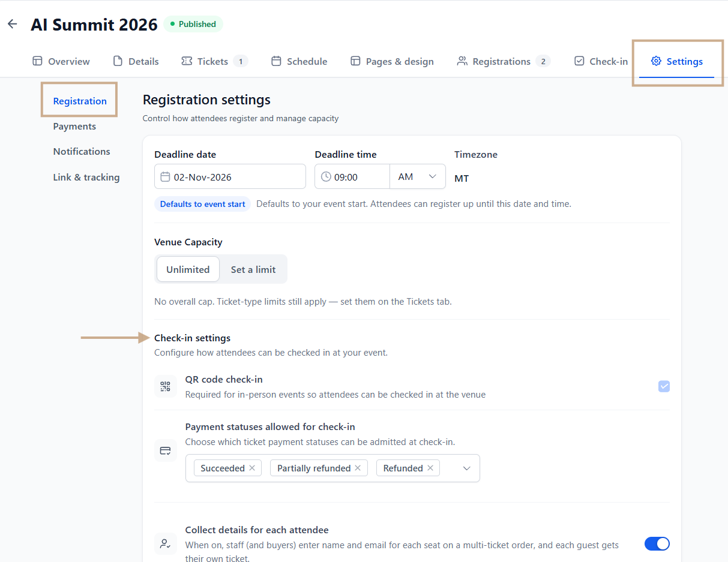The width and height of the screenshot is (728, 562).
Task: Click the person icon beside Collect details
Action: [x=165, y=544]
